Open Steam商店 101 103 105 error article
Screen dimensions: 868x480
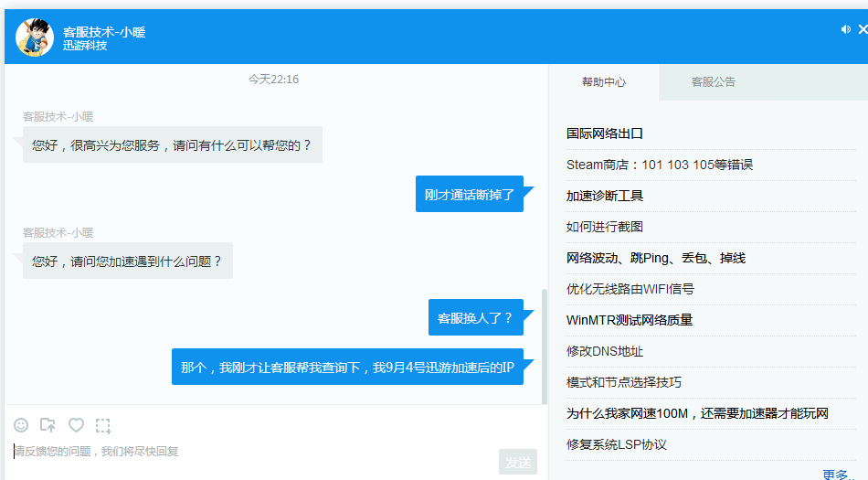tap(659, 165)
